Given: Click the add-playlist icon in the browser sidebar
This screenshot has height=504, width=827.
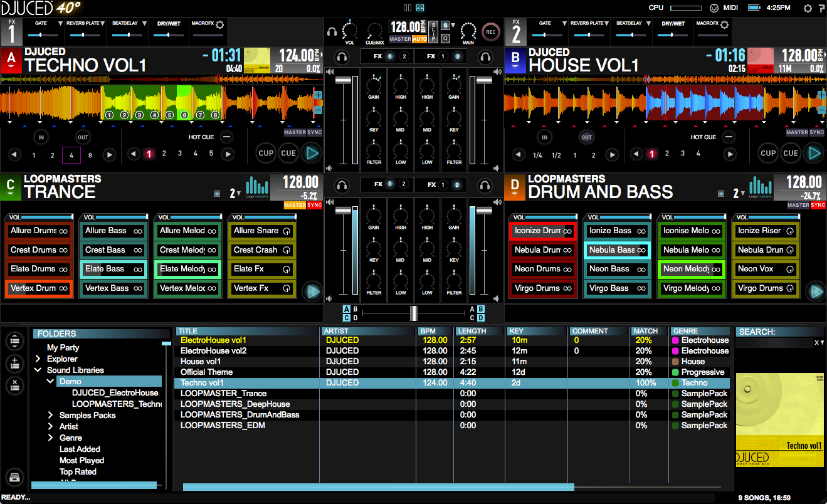Looking at the screenshot, I should [14, 364].
